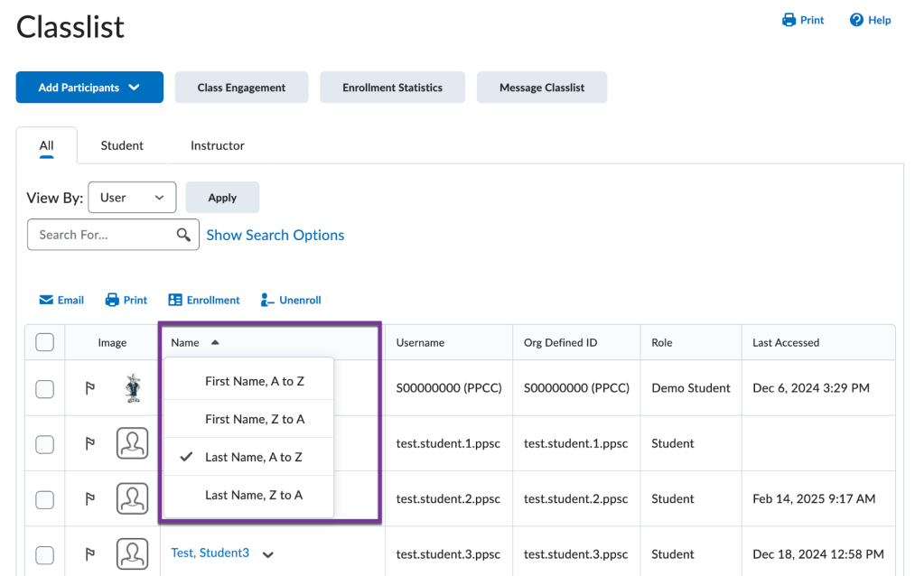Open the View By dropdown showing User
The image size is (924, 576).
point(132,197)
